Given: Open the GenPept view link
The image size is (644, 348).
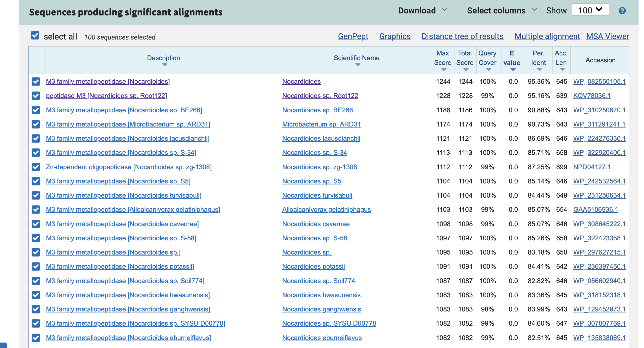Looking at the screenshot, I should coord(353,37).
